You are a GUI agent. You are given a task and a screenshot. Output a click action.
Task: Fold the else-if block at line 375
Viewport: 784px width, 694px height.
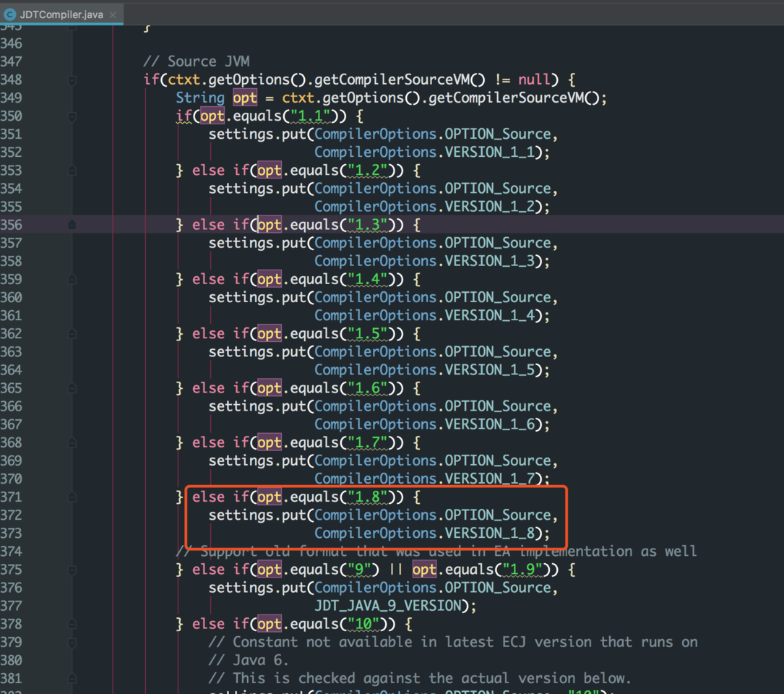pyautogui.click(x=72, y=570)
